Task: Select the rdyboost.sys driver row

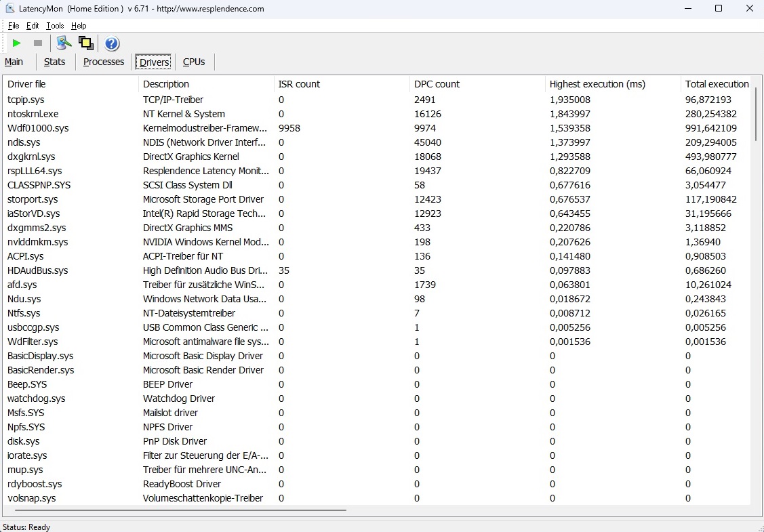Action: [x=377, y=484]
